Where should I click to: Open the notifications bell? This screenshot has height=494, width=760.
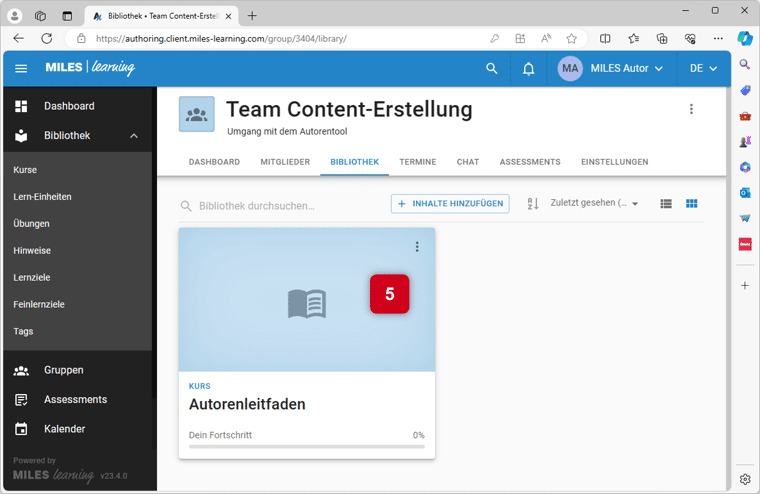(x=529, y=69)
